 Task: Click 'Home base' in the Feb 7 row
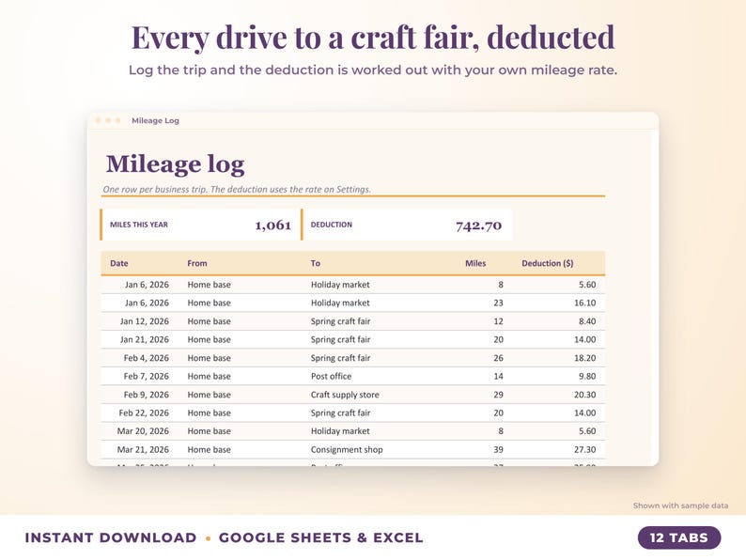(209, 376)
